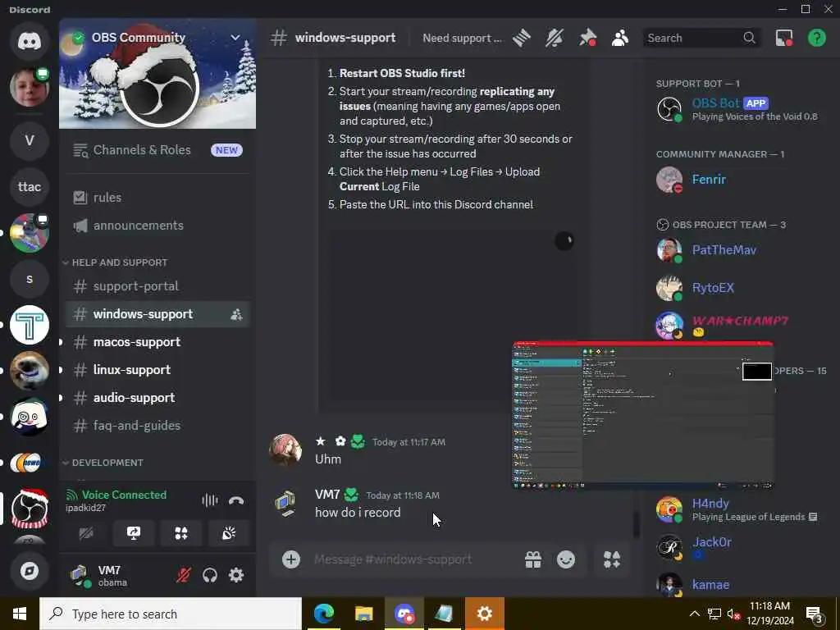Click the VM7 username on message
Viewport: 840px width, 630px height.
[x=327, y=495]
